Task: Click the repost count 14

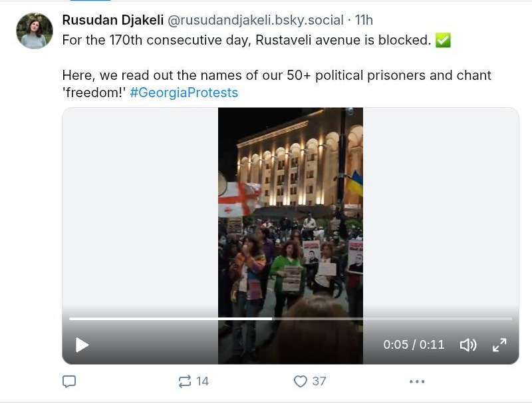Action: (203, 381)
